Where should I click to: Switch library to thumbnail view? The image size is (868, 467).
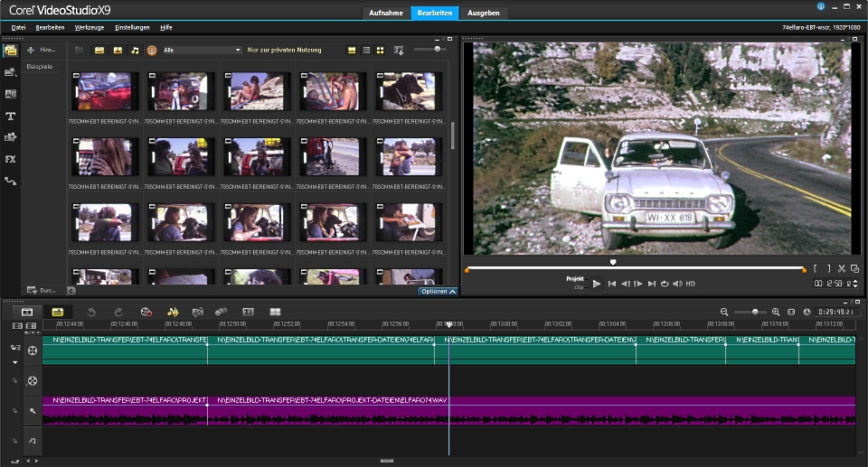click(381, 50)
